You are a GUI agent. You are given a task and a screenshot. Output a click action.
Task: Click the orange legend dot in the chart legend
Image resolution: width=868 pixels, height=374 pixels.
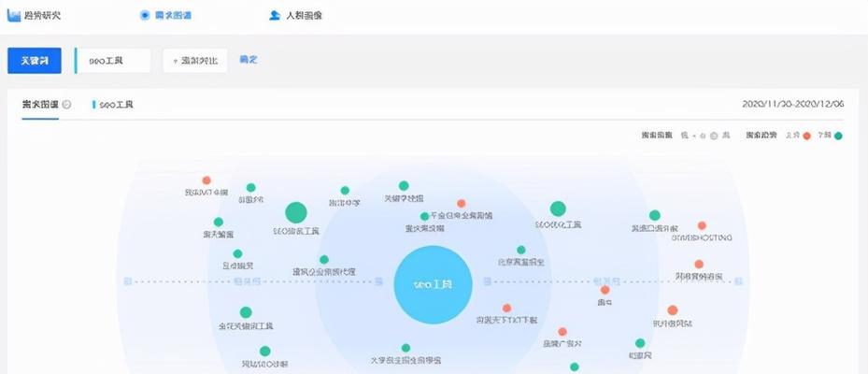click(x=806, y=136)
